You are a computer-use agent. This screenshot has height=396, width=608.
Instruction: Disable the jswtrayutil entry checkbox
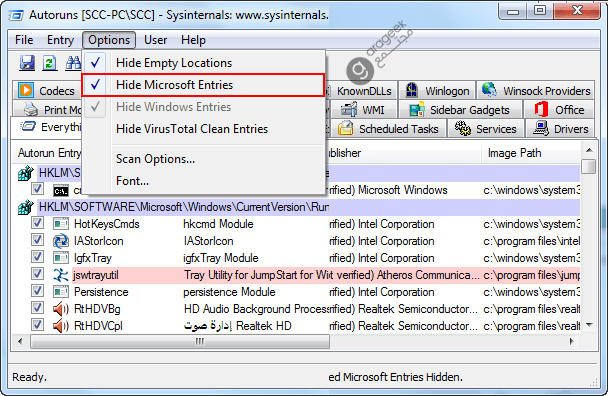(37, 274)
